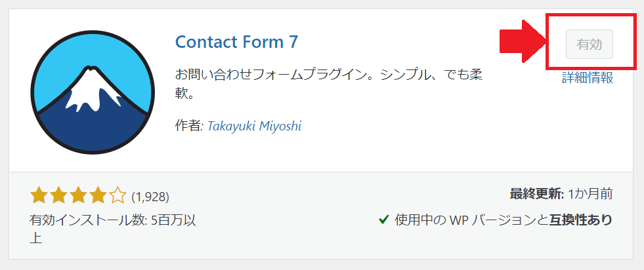Open the Contact Form 7 title link
The image size is (644, 270).
(x=236, y=42)
